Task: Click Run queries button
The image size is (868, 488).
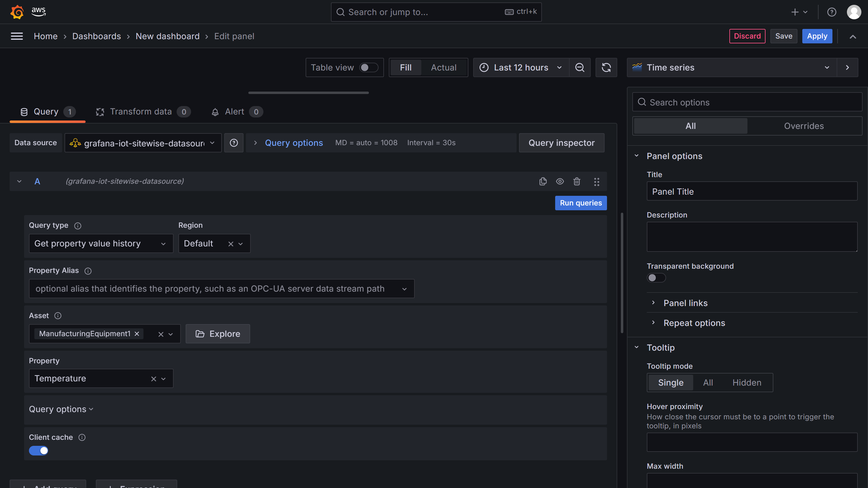Action: [x=580, y=203]
